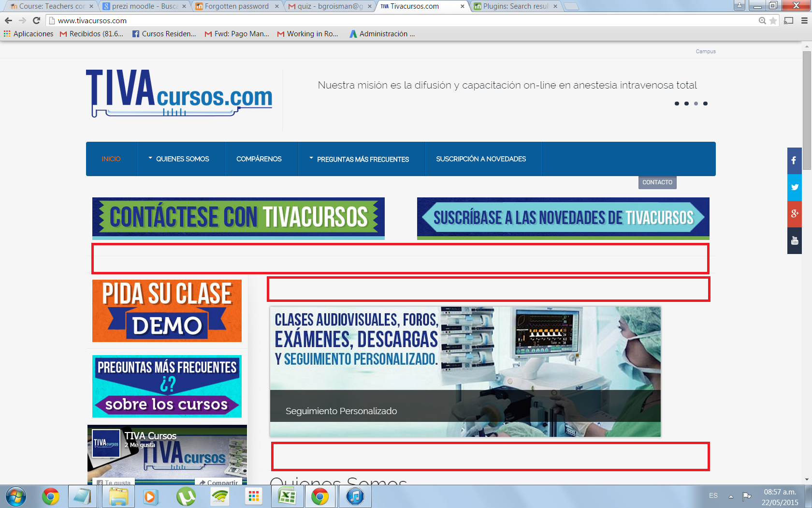Click page vertical scrollbar thumb
Viewport: 812px width, 508px height.
click(x=807, y=110)
